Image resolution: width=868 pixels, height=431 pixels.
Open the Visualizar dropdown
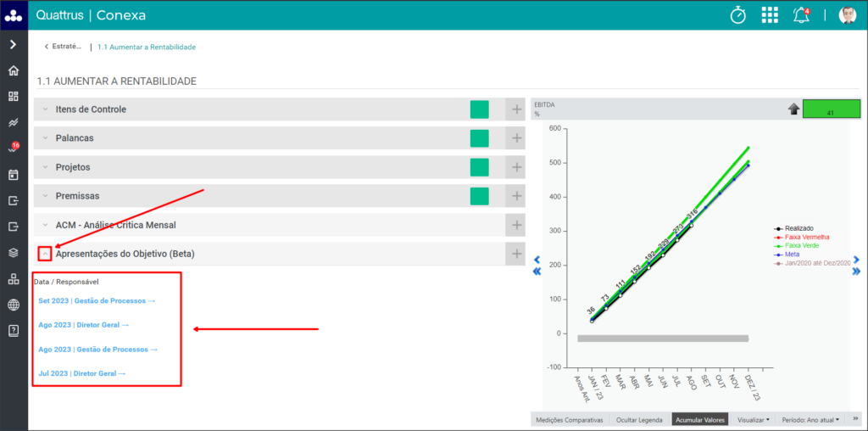753,420
